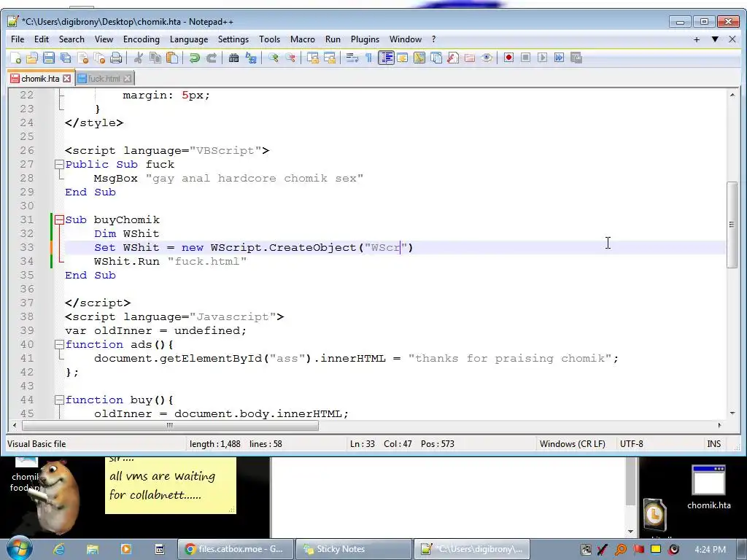747x560 pixels.
Task: Run the macro multiple times icon
Action: point(560,58)
